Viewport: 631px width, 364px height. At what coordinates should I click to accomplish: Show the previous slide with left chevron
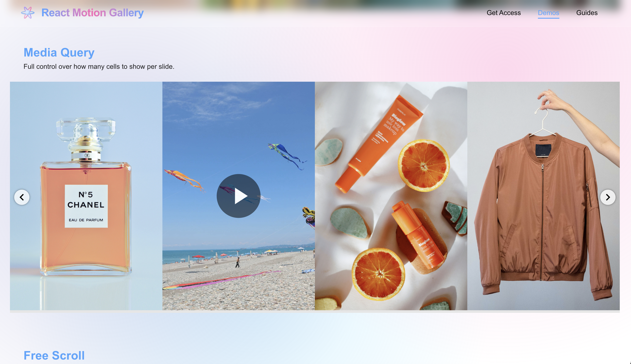22,197
